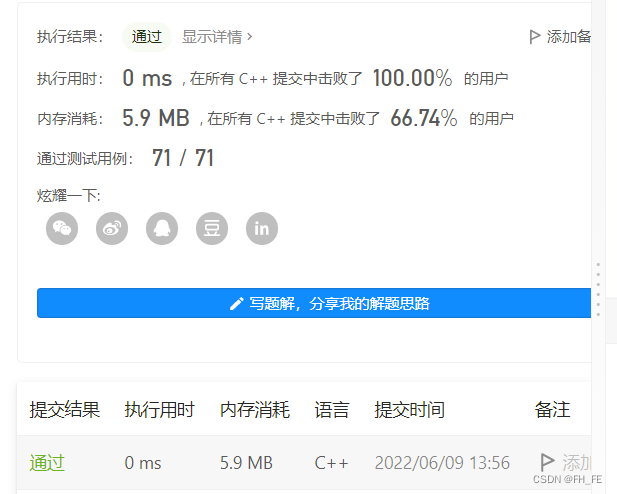The width and height of the screenshot is (617, 494).
Task: Share result via LinkedIn icon
Action: point(262,228)
